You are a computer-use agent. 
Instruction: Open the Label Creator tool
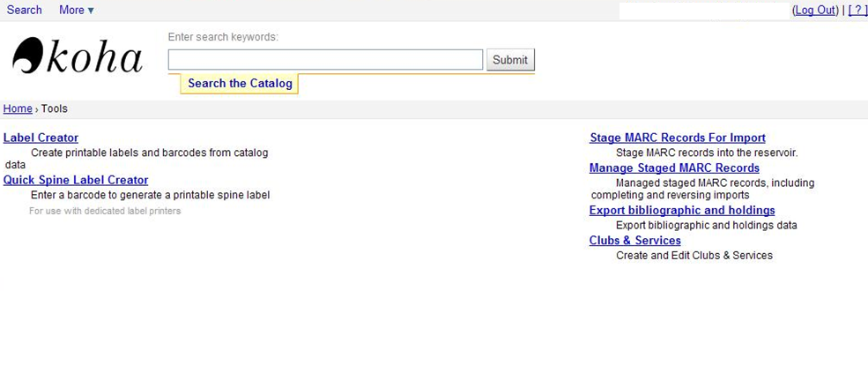pyautogui.click(x=41, y=138)
